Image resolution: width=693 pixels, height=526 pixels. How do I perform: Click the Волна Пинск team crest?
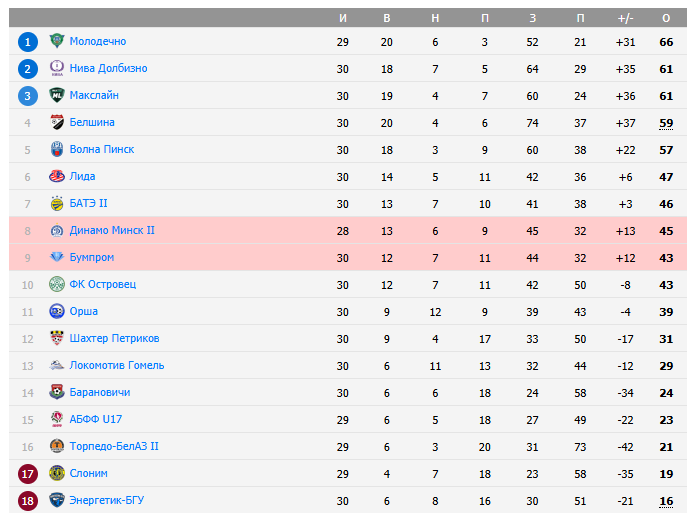click(57, 149)
